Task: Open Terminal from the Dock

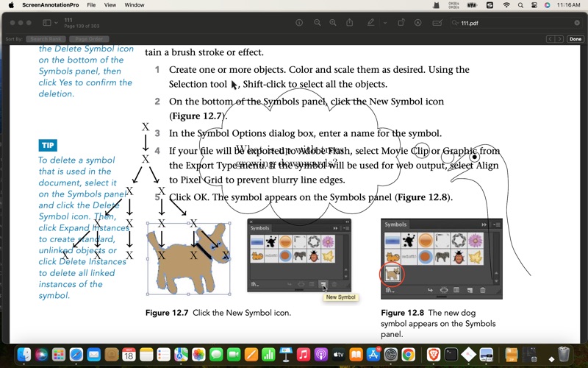Action: coord(451,354)
